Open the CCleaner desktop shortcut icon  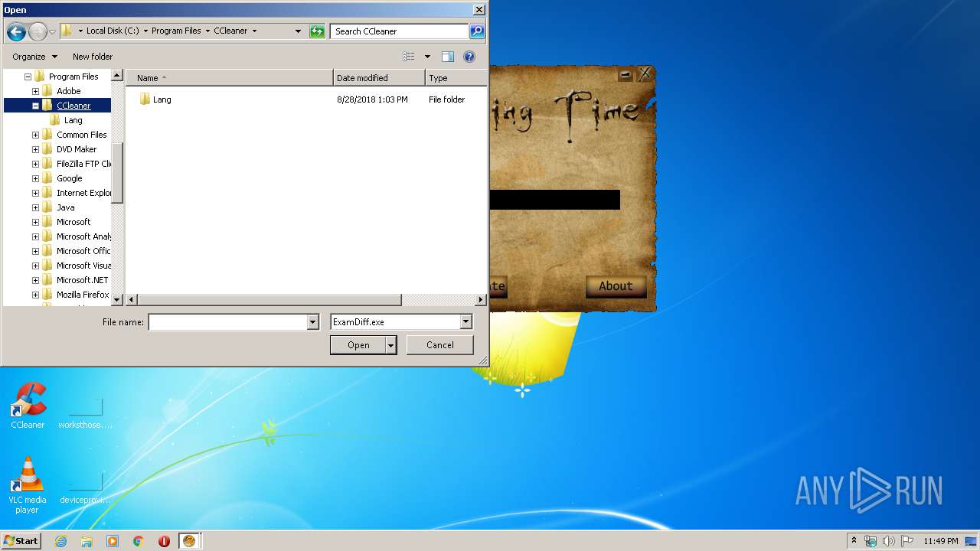point(28,406)
